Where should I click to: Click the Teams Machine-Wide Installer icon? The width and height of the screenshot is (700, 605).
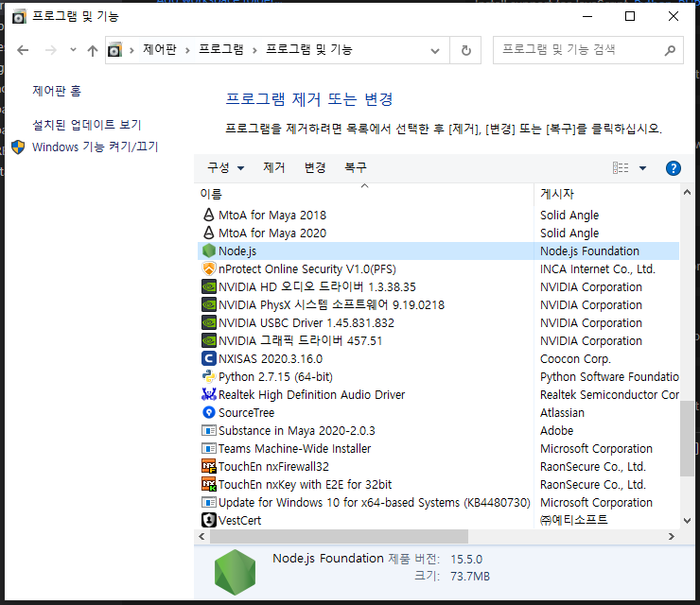click(x=208, y=448)
